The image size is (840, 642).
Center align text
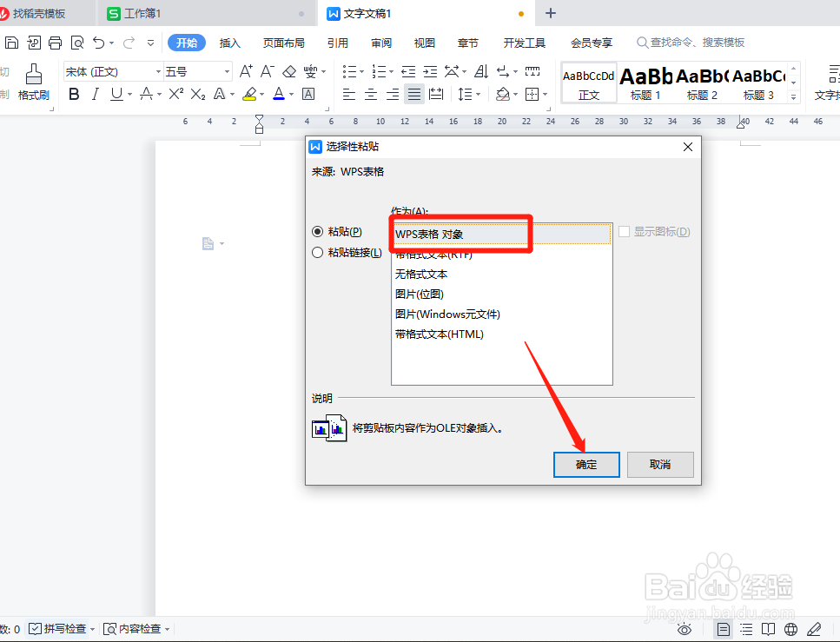click(371, 95)
